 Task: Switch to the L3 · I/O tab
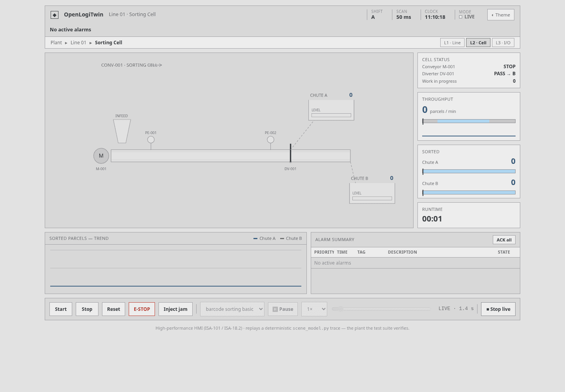503,43
